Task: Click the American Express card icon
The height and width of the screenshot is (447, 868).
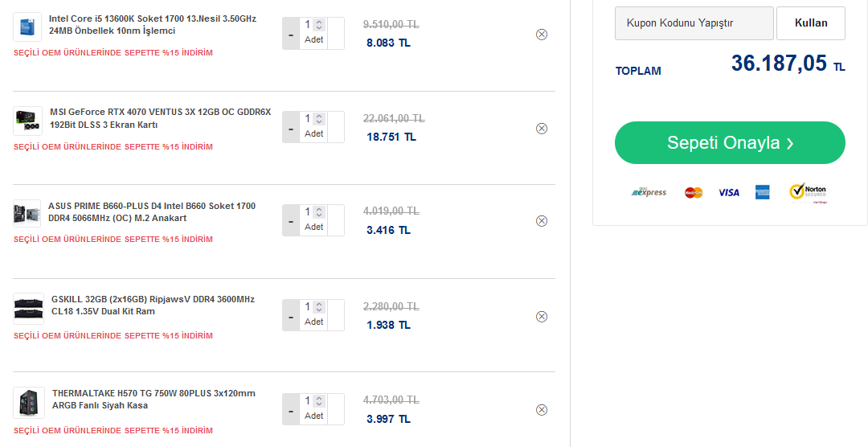Action: click(763, 192)
